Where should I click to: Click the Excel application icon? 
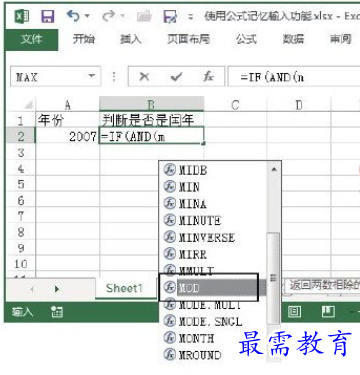[x=22, y=16]
